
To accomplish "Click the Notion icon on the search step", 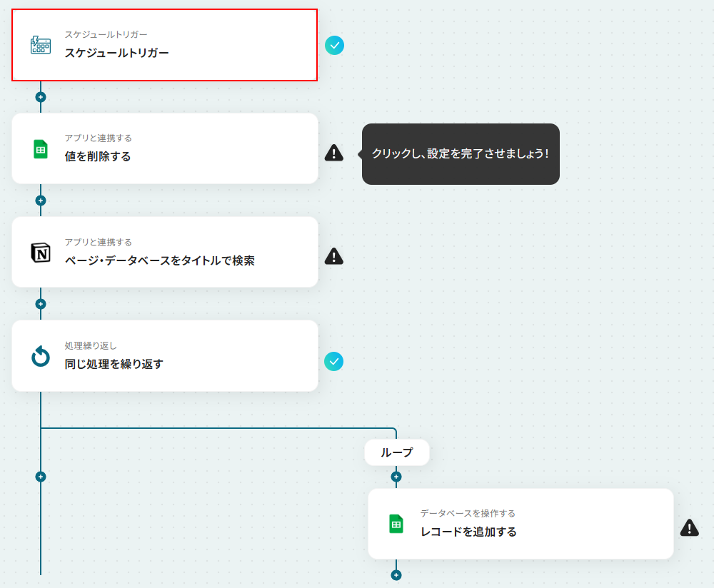I will pyautogui.click(x=41, y=253).
